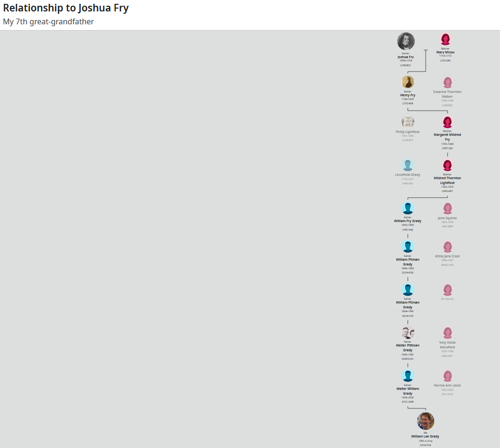Select the No Spouse placeholder icon
The width and height of the screenshot is (500, 448).
coord(448,290)
